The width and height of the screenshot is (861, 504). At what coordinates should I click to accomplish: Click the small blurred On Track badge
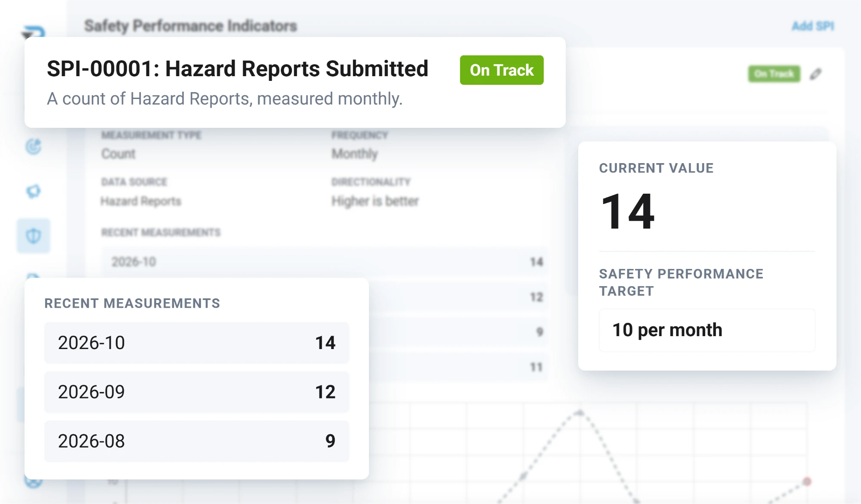pyautogui.click(x=774, y=74)
